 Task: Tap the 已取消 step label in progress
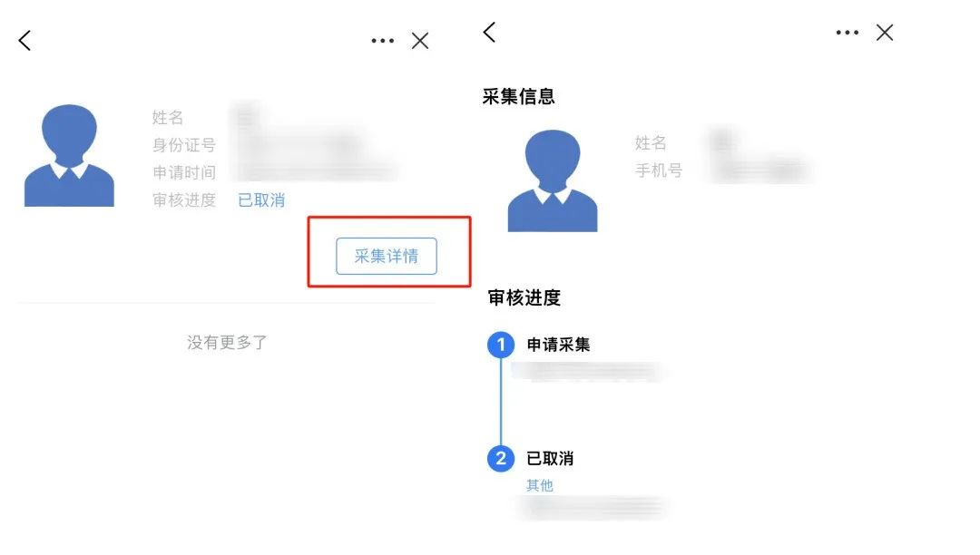[x=550, y=458]
